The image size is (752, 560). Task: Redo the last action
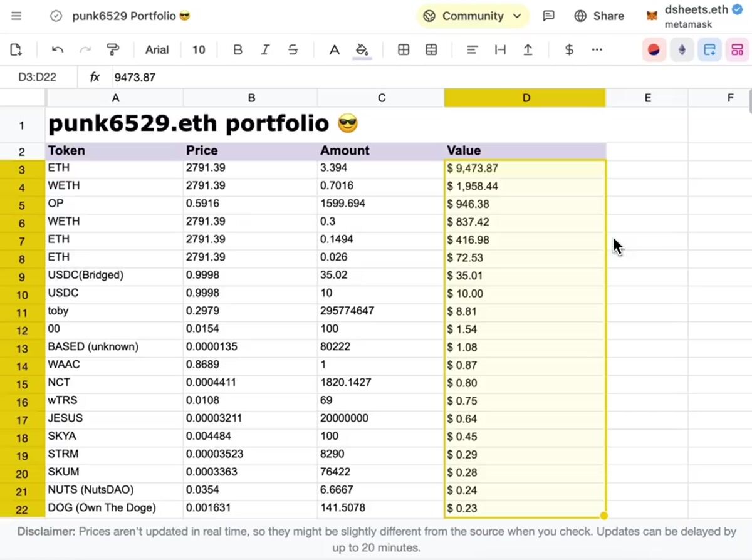[x=85, y=50]
